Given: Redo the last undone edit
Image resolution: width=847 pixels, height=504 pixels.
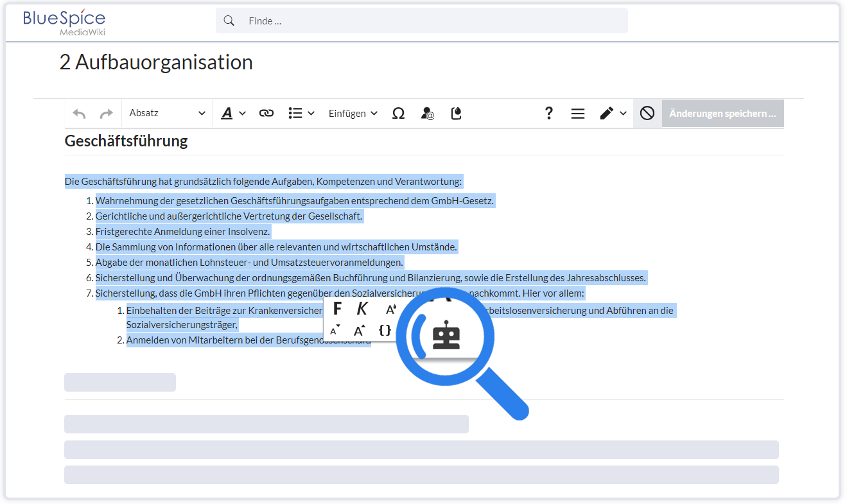Looking at the screenshot, I should pos(106,114).
